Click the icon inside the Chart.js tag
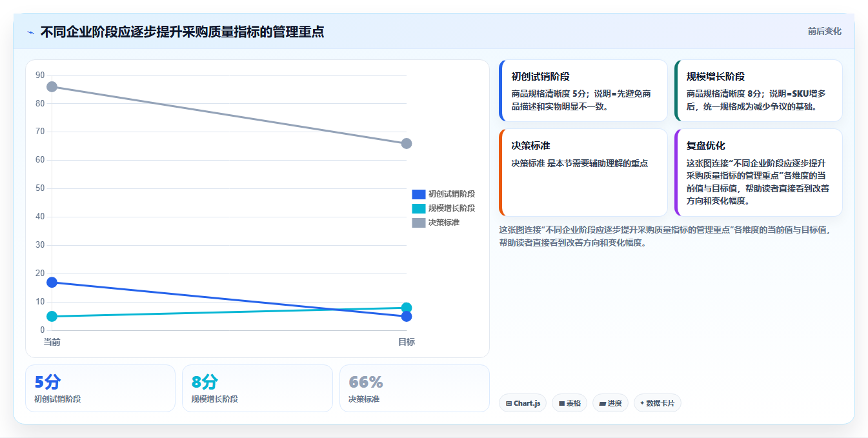The width and height of the screenshot is (868, 438). point(509,403)
